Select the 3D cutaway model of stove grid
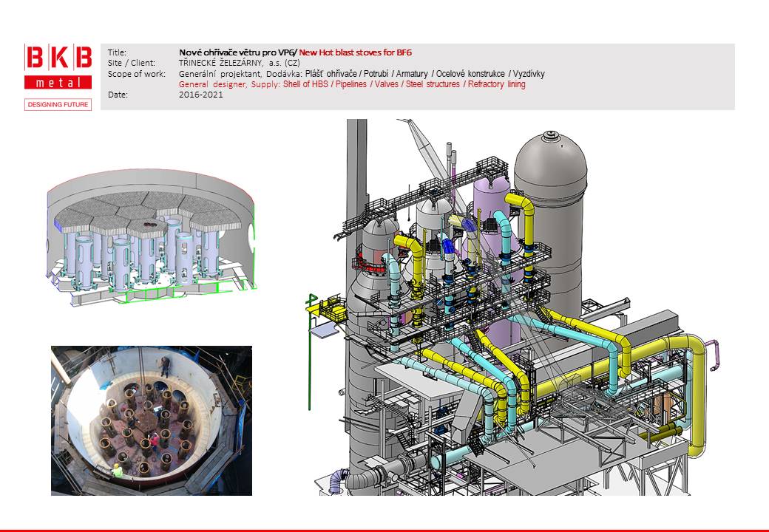This screenshot has height=532, width=769. (150, 240)
